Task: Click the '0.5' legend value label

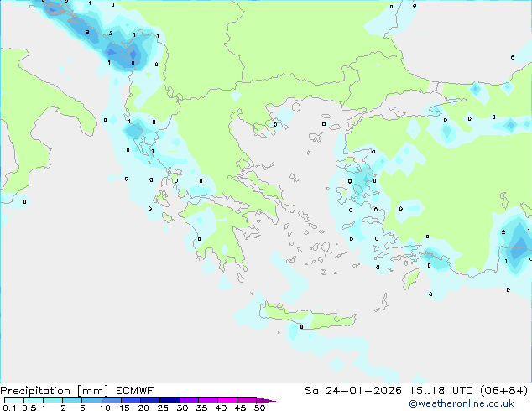Action: pos(29,408)
